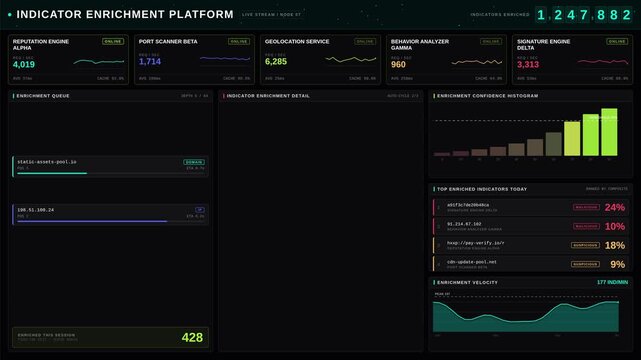Select the hxxp://pay-verify.io/r indicator row

tap(531, 245)
